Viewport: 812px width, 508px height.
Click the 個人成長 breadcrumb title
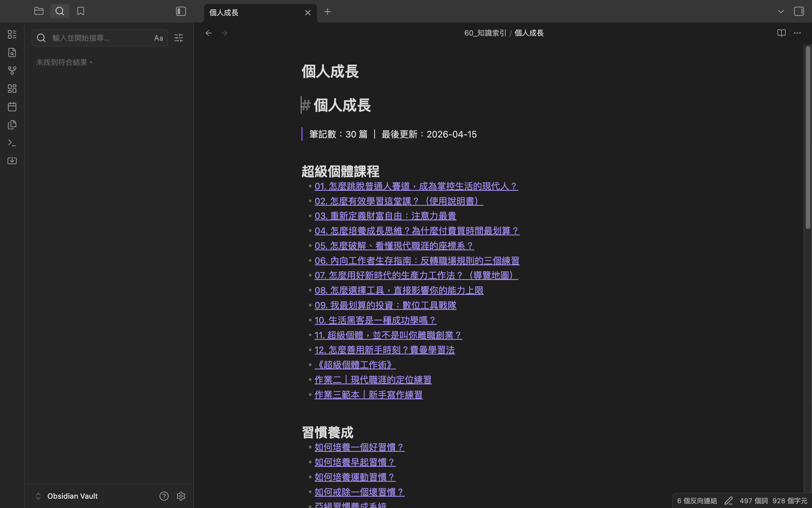click(x=529, y=33)
